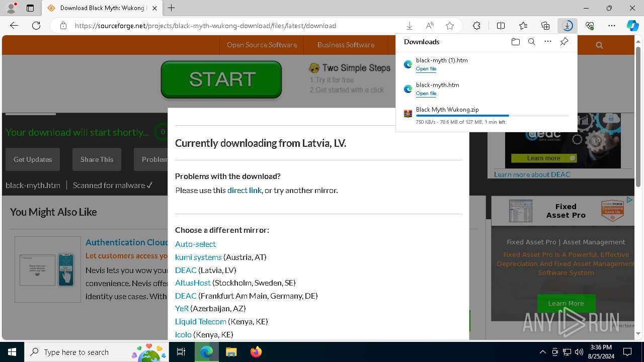Image resolution: width=644 pixels, height=362 pixels.
Task: Open File Explorer from the taskbar
Action: 231,352
